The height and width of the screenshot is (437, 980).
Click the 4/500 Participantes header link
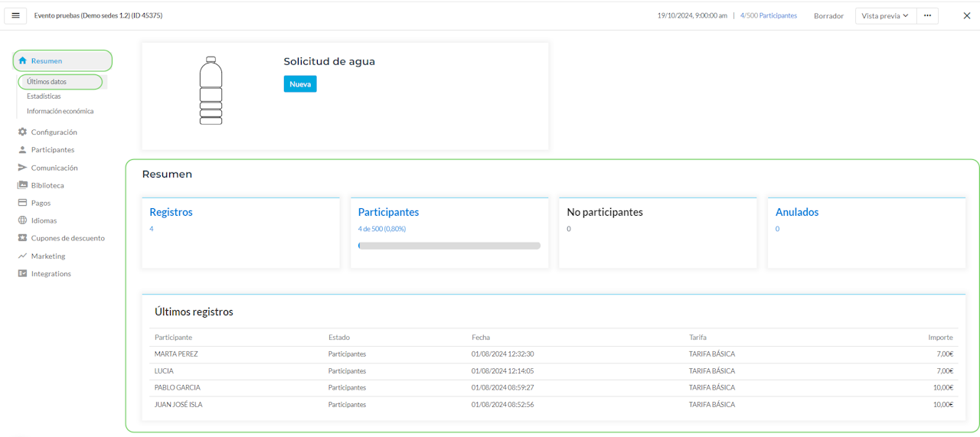[x=768, y=15]
